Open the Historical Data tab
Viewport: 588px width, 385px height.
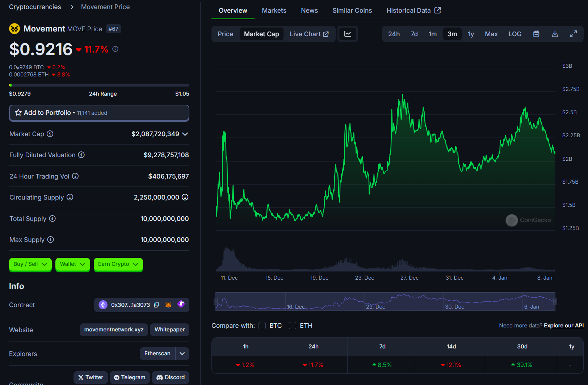(x=413, y=11)
